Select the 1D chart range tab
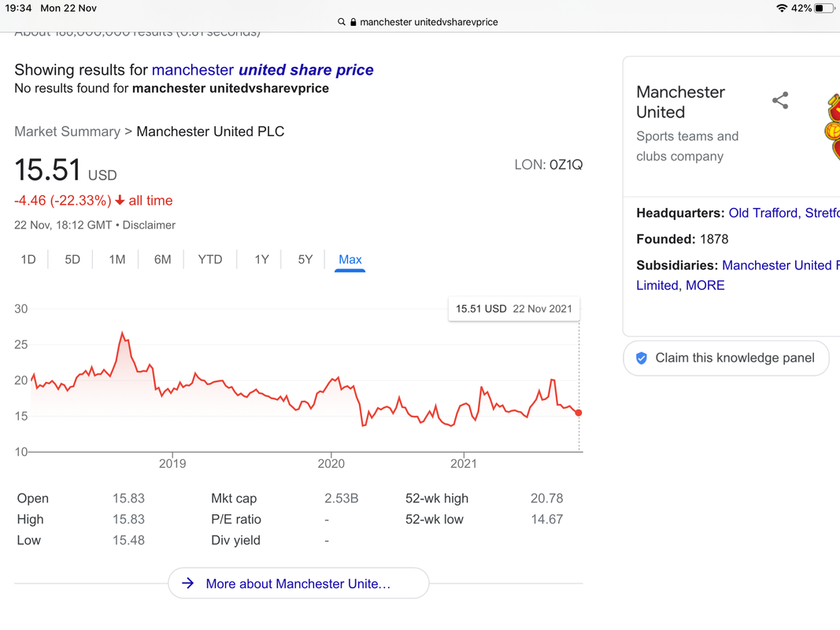This screenshot has height=630, width=840. (28, 260)
